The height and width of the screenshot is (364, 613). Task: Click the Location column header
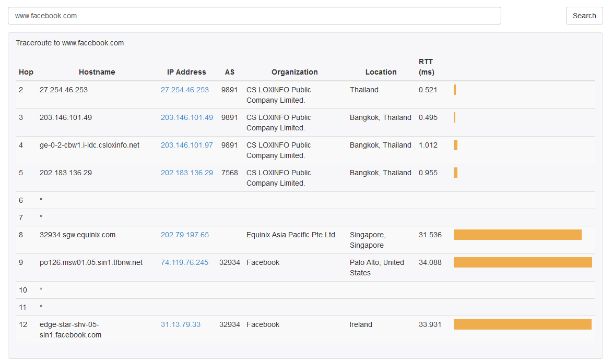click(381, 72)
